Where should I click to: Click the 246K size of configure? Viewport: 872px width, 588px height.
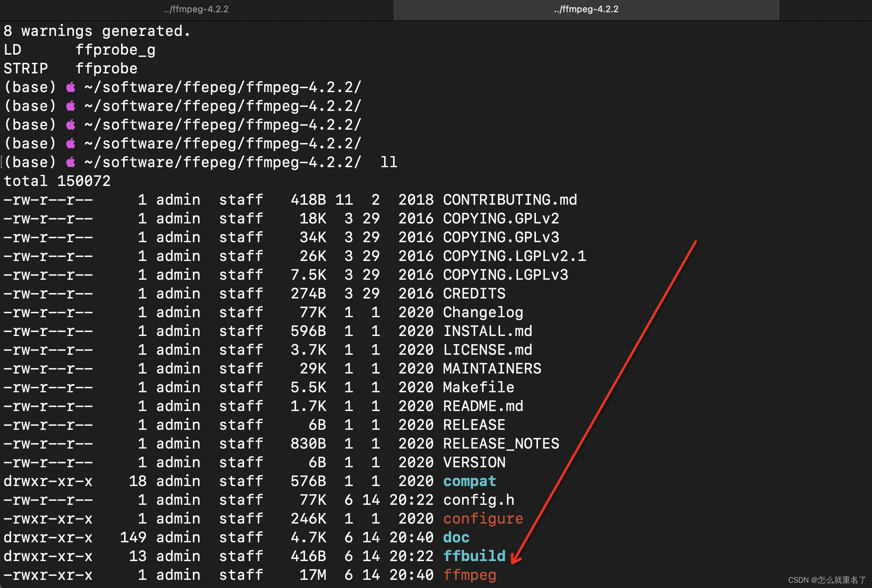coord(308,519)
